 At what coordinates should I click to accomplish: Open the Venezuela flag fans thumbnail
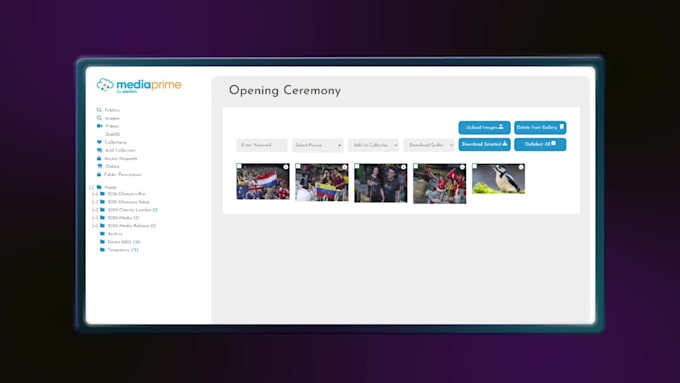tap(322, 182)
